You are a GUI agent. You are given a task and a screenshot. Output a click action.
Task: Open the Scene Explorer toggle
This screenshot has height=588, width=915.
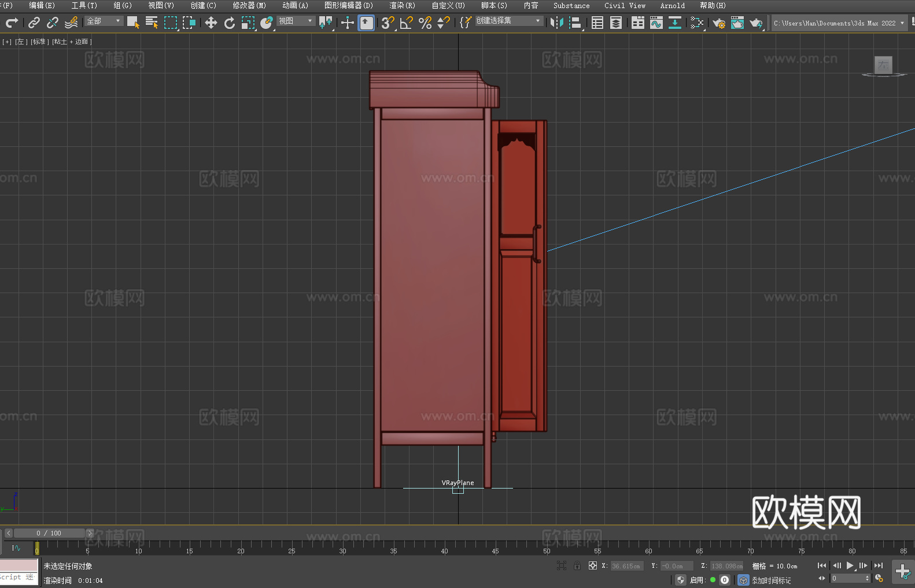point(597,23)
